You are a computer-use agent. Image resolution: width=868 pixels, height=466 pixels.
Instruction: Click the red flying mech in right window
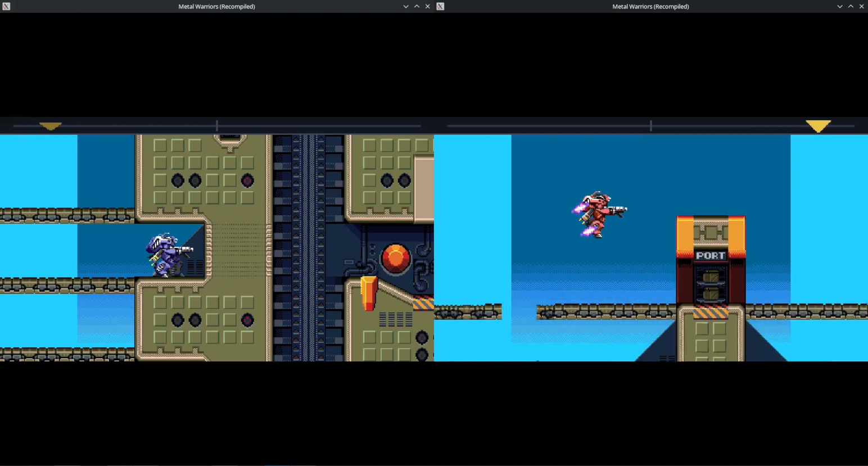click(599, 214)
